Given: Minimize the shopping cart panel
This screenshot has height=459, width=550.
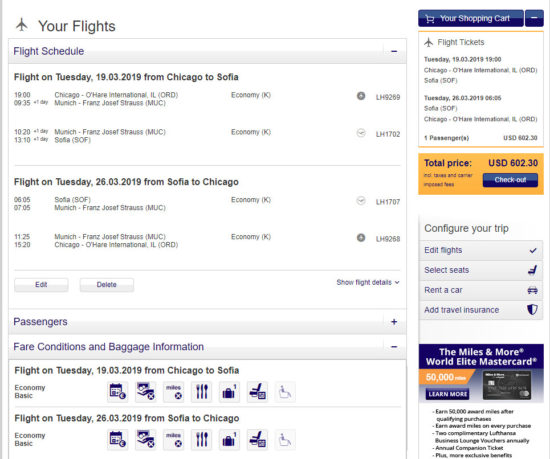Looking at the screenshot, I should pos(534,18).
